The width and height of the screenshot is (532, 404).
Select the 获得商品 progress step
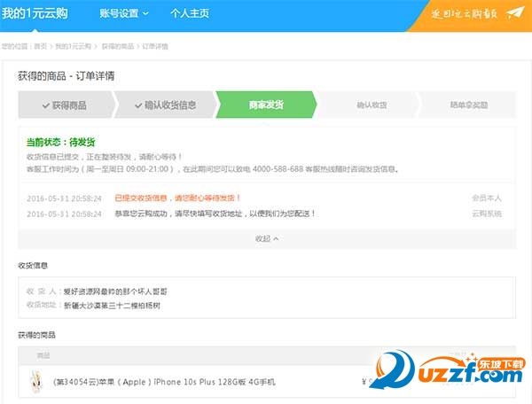pyautogui.click(x=65, y=105)
